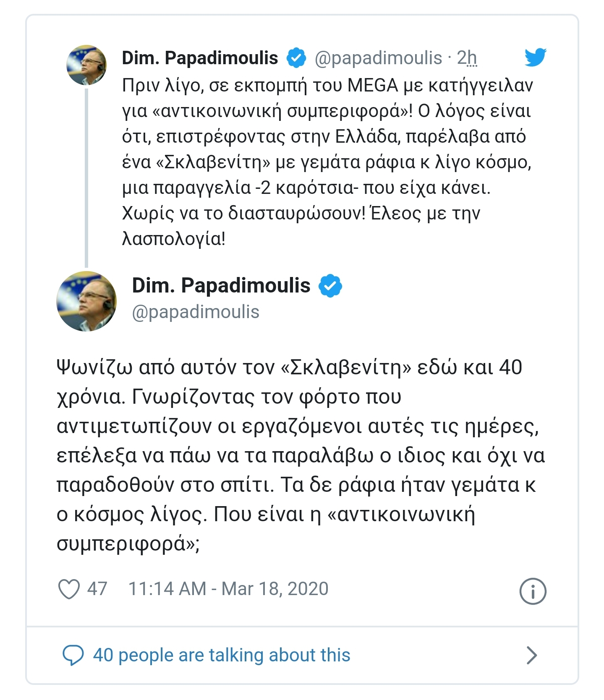The image size is (604, 700).
Task: Click the main tweet text body
Action: click(301, 455)
